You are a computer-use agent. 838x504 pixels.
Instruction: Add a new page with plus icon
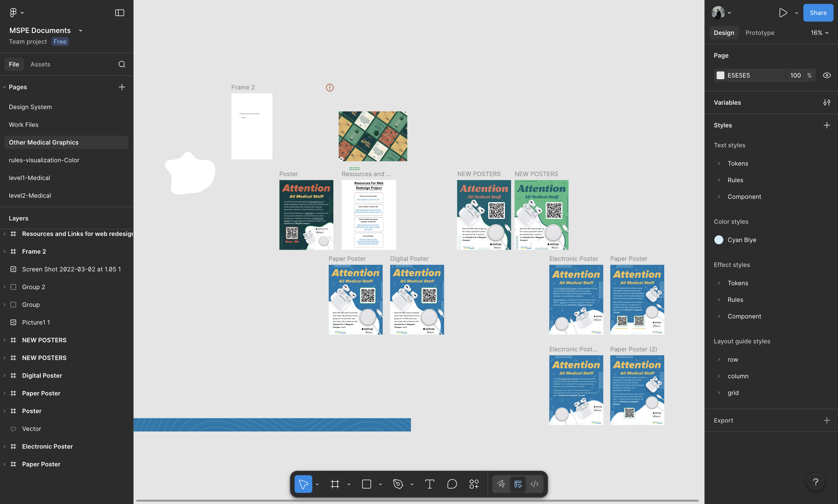(122, 87)
